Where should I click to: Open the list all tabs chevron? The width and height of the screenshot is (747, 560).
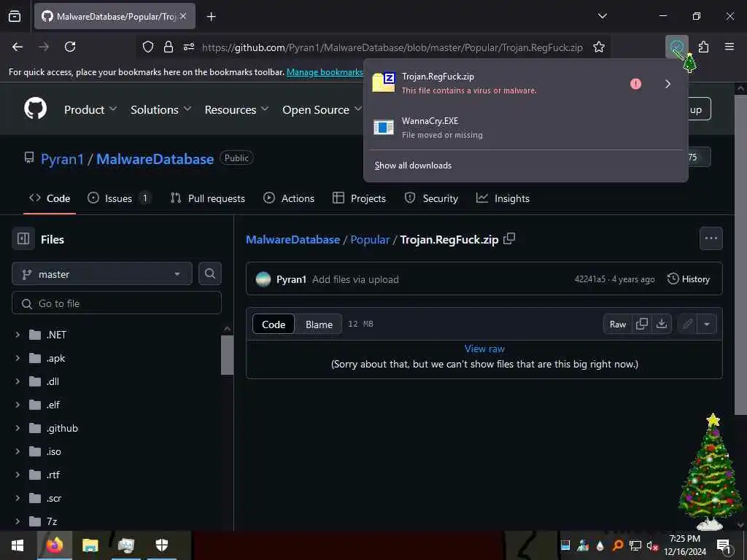point(602,16)
